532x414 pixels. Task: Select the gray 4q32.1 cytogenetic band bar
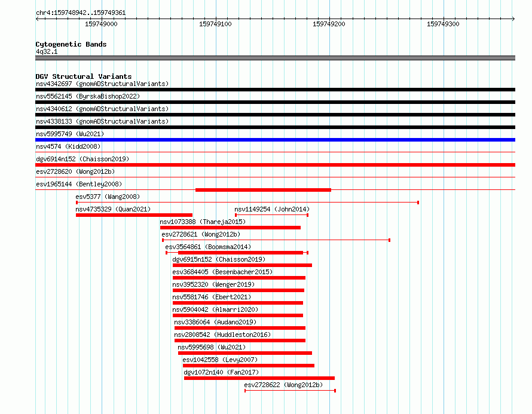(x=275, y=58)
